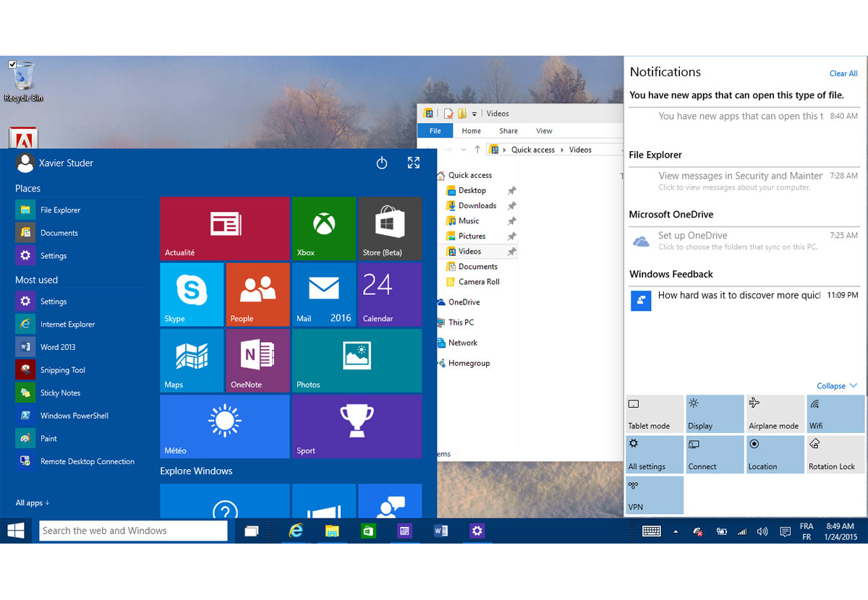
Task: Switch to the Home ribbon tab
Action: [472, 131]
